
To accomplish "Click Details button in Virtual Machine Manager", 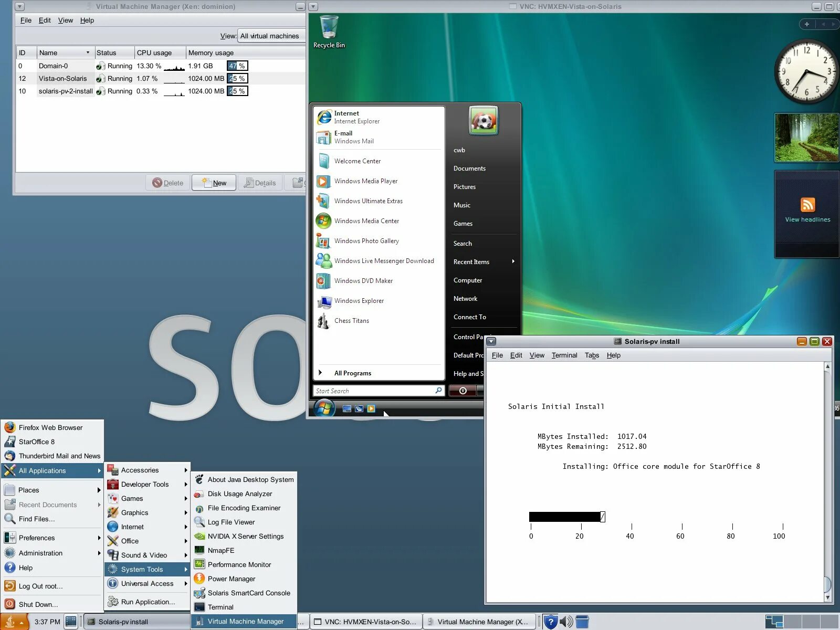I will (260, 183).
